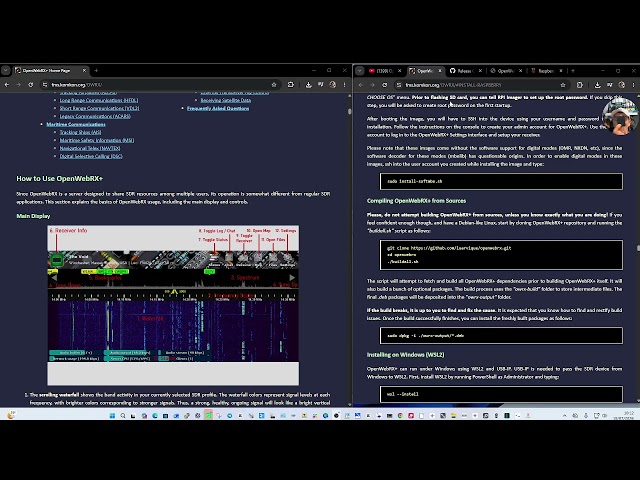Open Short Range Communications (VDL2) link
Screen dimensions: 640x480
(x=99, y=108)
